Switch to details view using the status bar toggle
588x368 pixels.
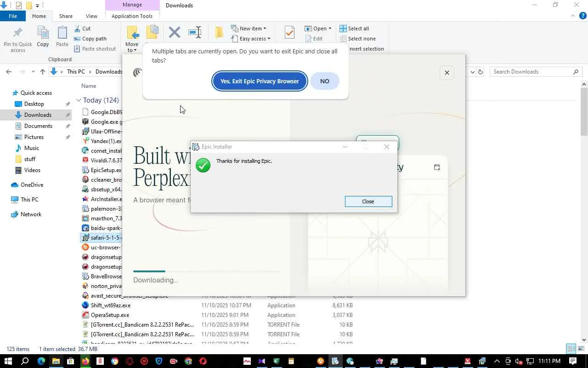(x=571, y=349)
